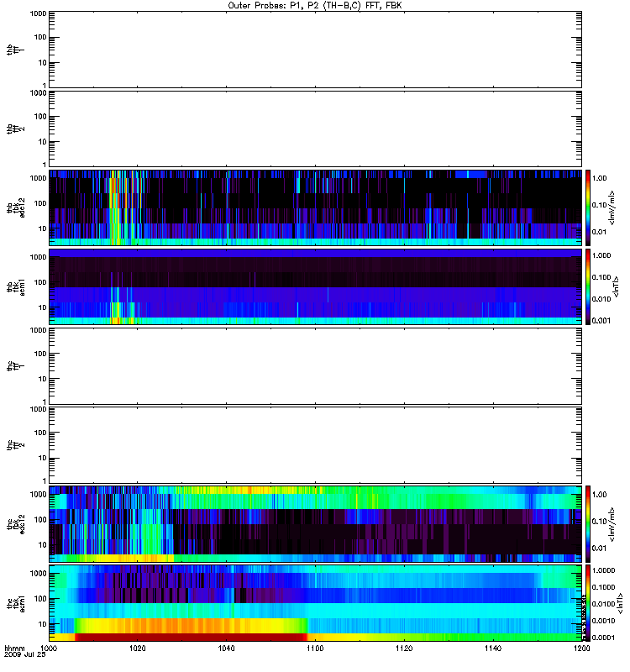Click the "<|mV/m|>" unit label beside thb fbk edc12
This screenshot has width=630, height=672.
click(612, 207)
